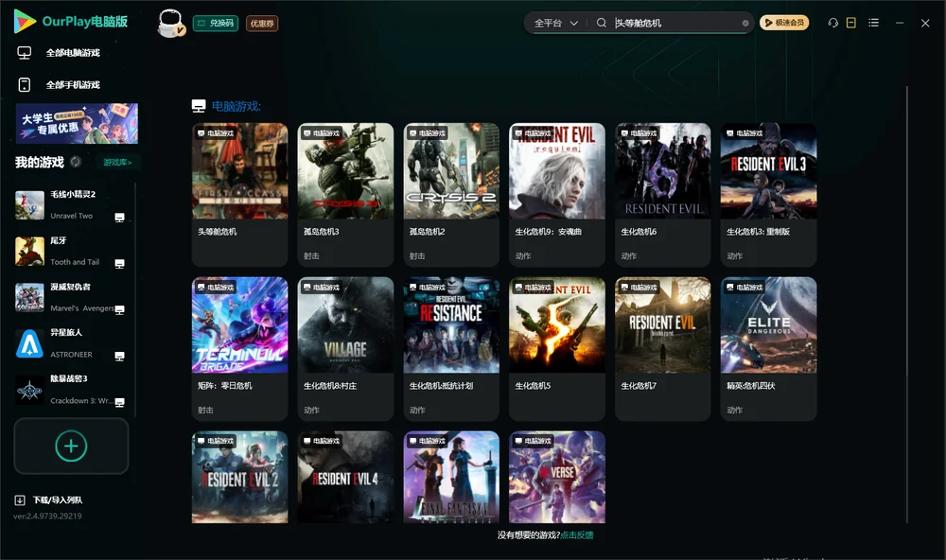Select 生化危机3: 重制版 cover
This screenshot has width=946, height=560.
click(x=768, y=171)
